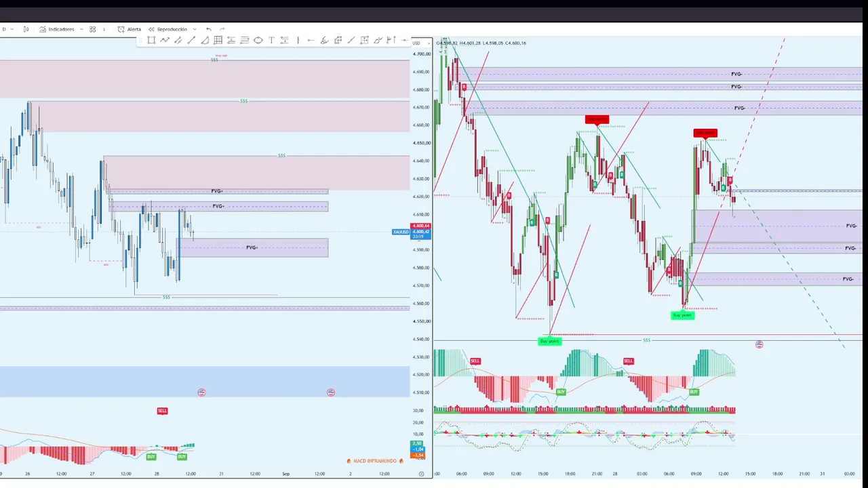Select the dotted polyline shape tool
The image size is (868, 488).
(x=338, y=40)
